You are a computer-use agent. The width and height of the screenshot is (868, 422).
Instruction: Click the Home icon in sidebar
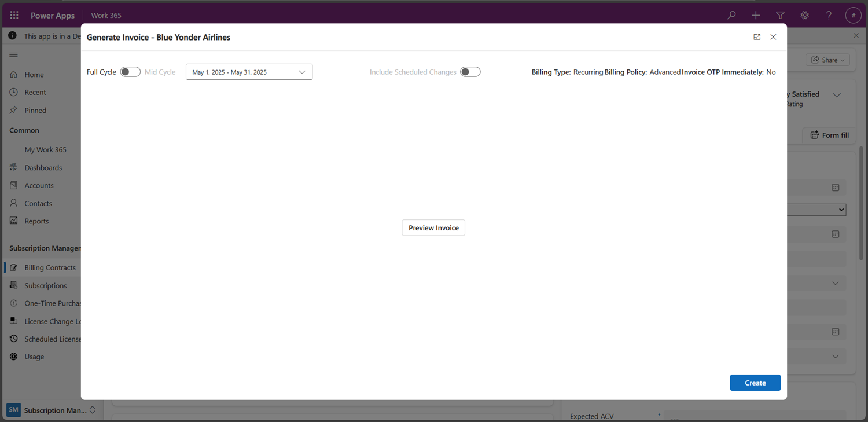pyautogui.click(x=14, y=74)
